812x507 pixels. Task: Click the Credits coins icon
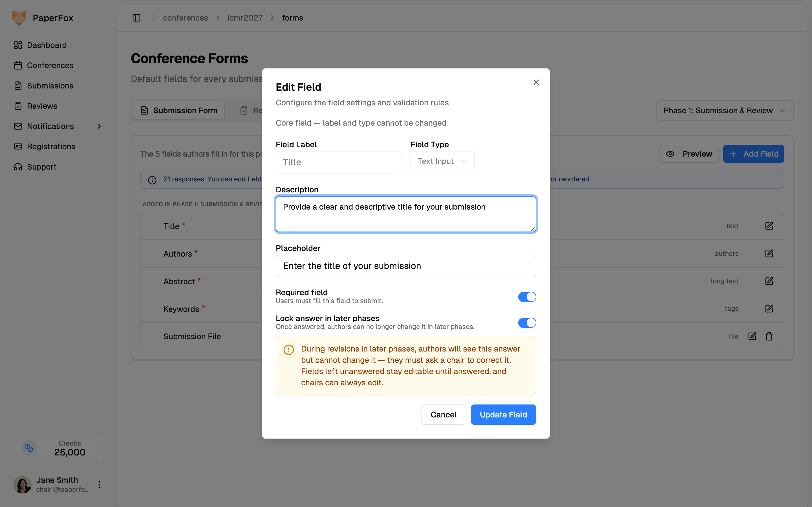tap(29, 448)
